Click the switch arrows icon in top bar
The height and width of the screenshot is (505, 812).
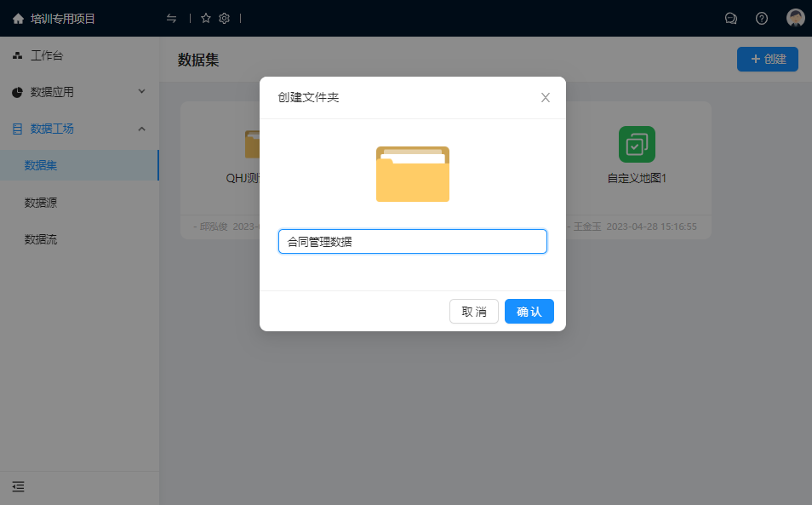pos(172,18)
